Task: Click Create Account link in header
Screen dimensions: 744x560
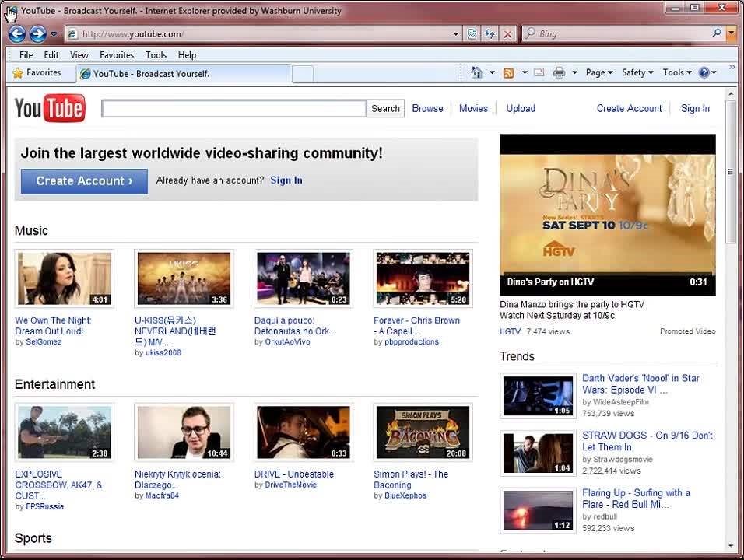Action: (x=629, y=109)
